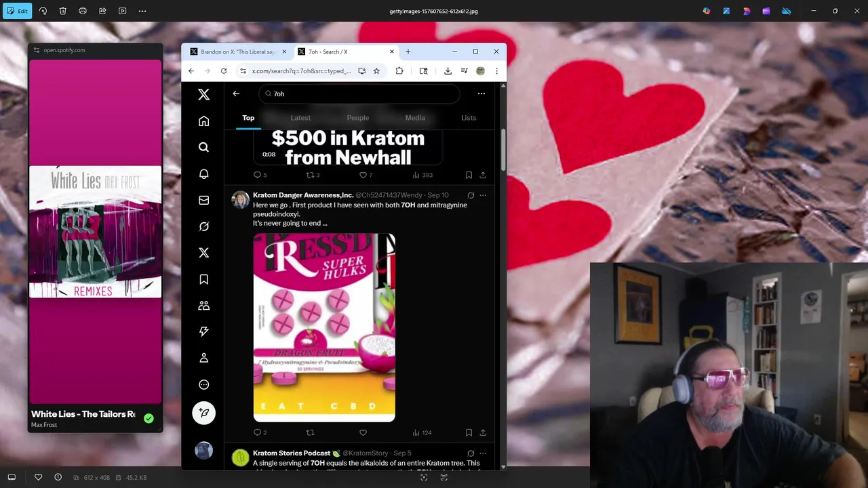This screenshot has width=868, height=488.
Task: Go to X Home in sidebar
Action: coord(203,121)
